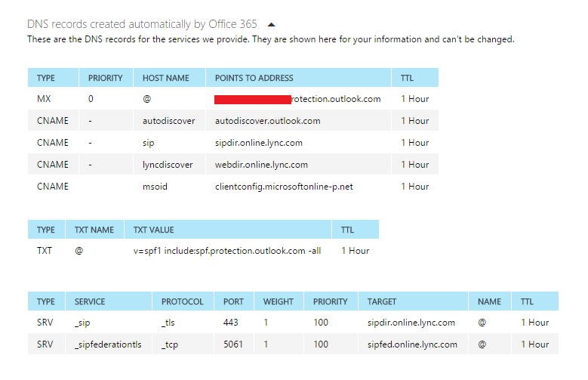Click the protection.outlook.com MX address

click(297, 99)
